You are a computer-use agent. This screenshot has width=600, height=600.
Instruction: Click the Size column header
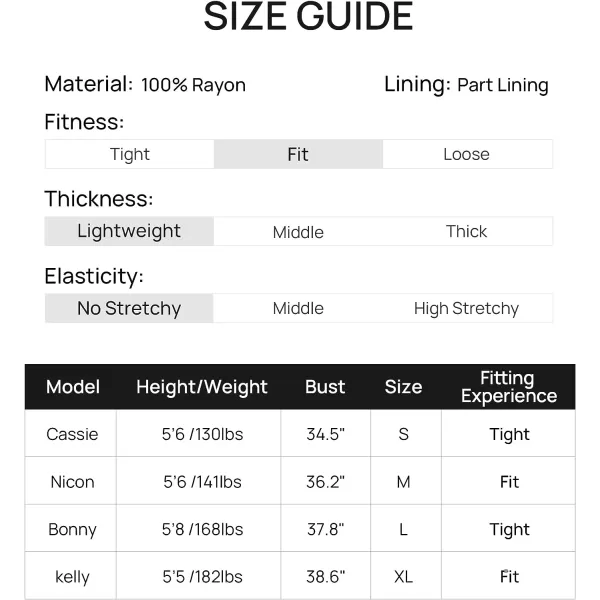coord(403,387)
